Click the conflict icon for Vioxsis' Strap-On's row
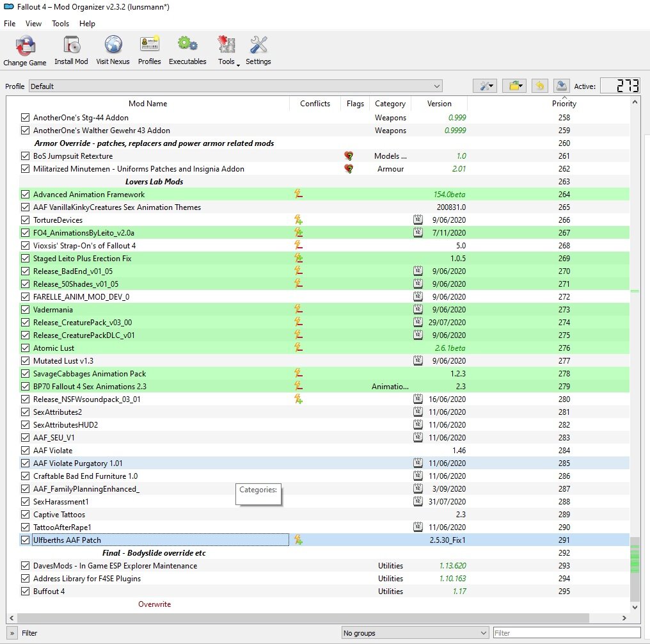 (298, 245)
